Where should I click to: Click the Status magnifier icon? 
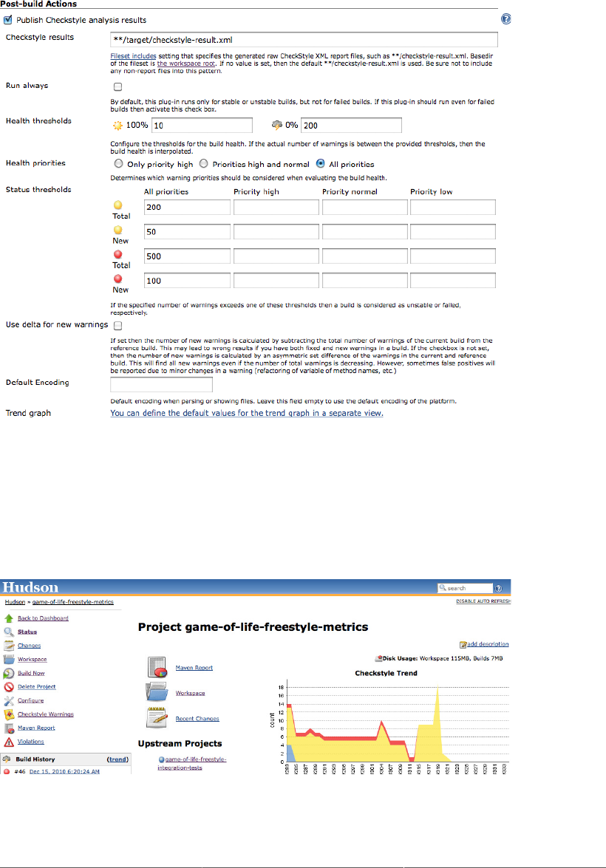pos(9,632)
